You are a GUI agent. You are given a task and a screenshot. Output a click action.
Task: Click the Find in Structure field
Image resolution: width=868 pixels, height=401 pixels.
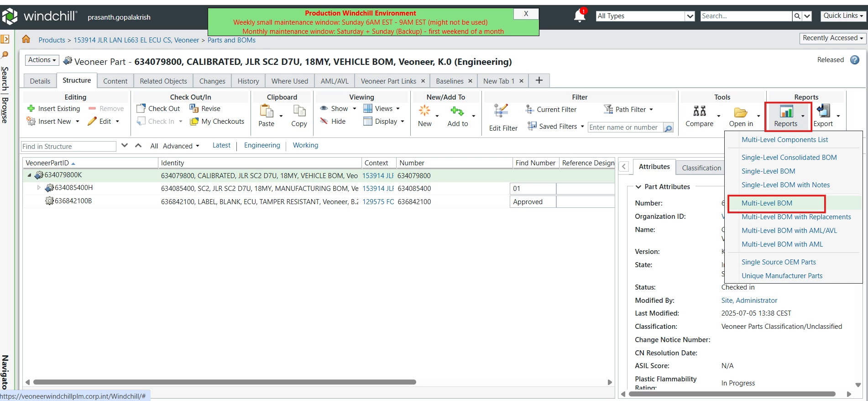[68, 146]
